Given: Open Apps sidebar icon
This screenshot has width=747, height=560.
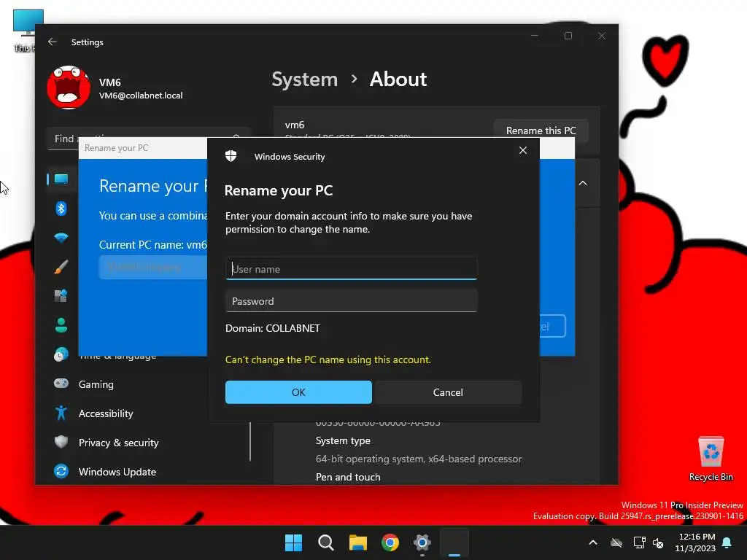Looking at the screenshot, I should 61,296.
